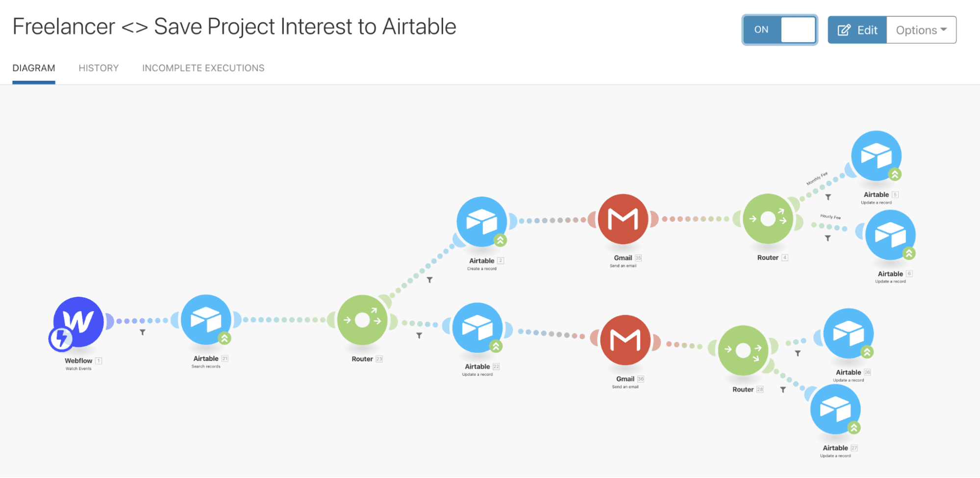
Task: Click the filter on the Monthly Fee route
Action: click(828, 197)
